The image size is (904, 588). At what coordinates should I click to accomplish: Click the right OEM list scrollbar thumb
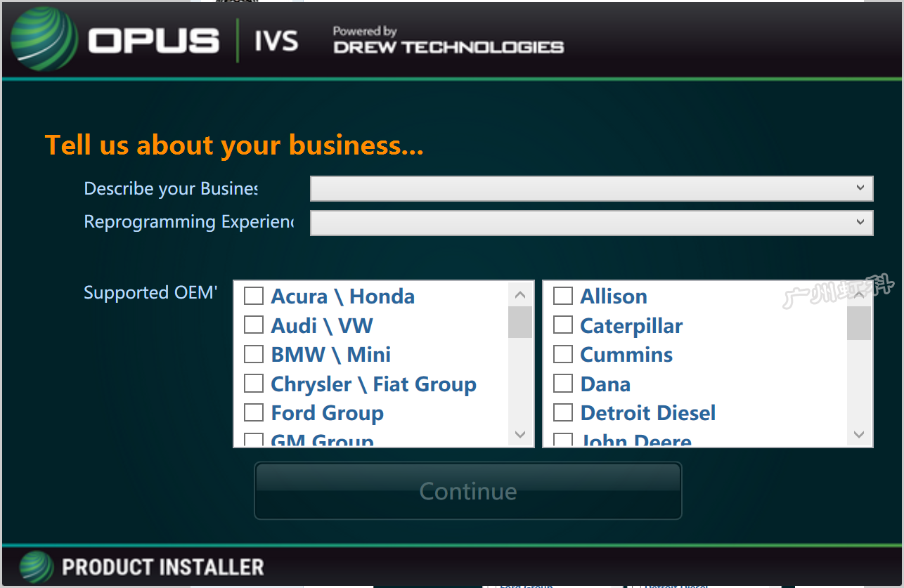tap(859, 324)
